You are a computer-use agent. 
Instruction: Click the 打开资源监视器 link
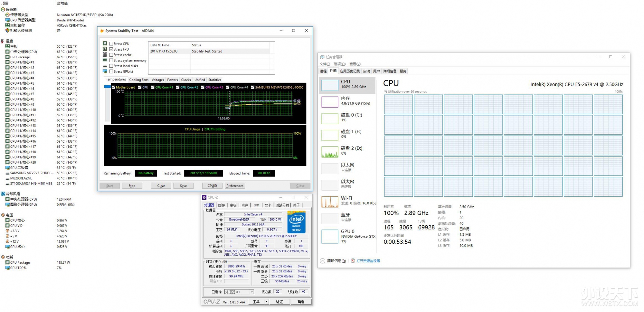tap(368, 261)
